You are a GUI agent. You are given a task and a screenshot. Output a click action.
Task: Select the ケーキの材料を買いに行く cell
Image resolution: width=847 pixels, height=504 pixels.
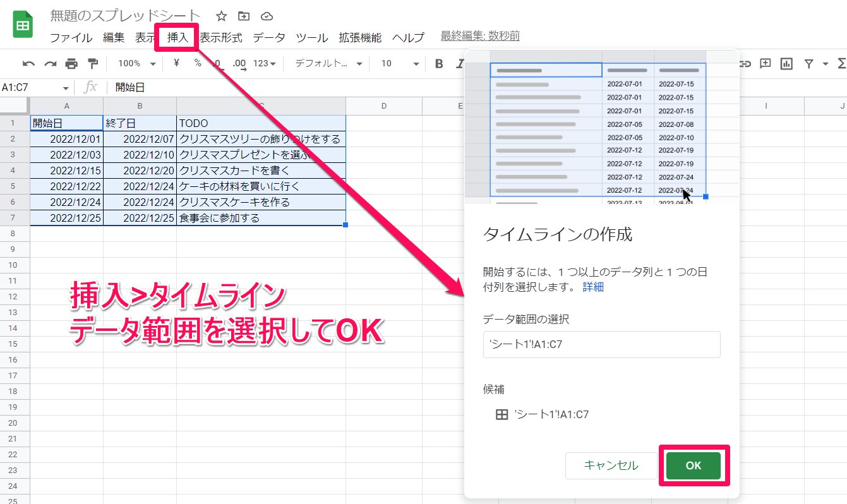[x=261, y=186]
